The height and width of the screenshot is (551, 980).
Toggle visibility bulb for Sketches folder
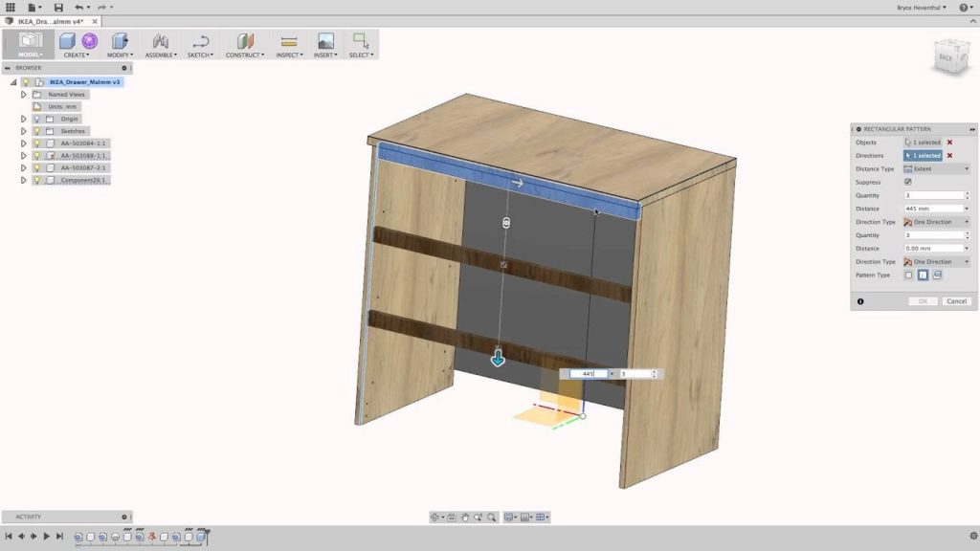pos(37,131)
